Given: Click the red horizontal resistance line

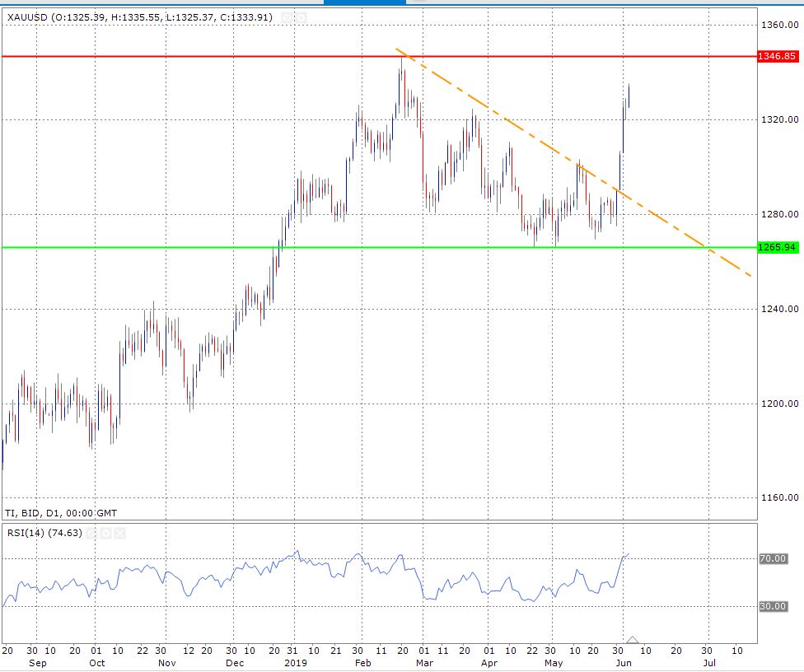Looking at the screenshot, I should (165, 57).
